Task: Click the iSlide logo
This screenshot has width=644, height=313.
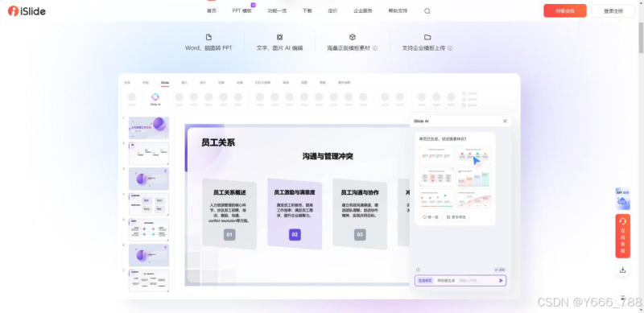Action: (x=27, y=11)
